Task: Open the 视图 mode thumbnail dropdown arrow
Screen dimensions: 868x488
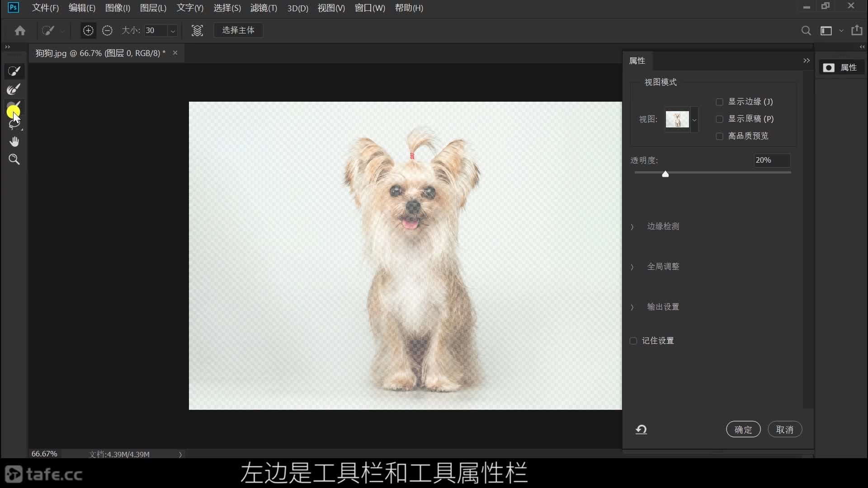Action: tap(694, 120)
